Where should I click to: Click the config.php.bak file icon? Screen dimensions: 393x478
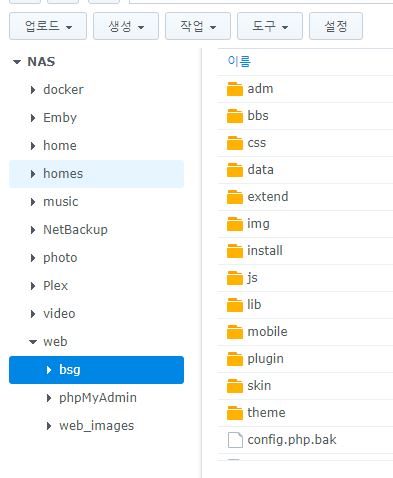tap(235, 440)
